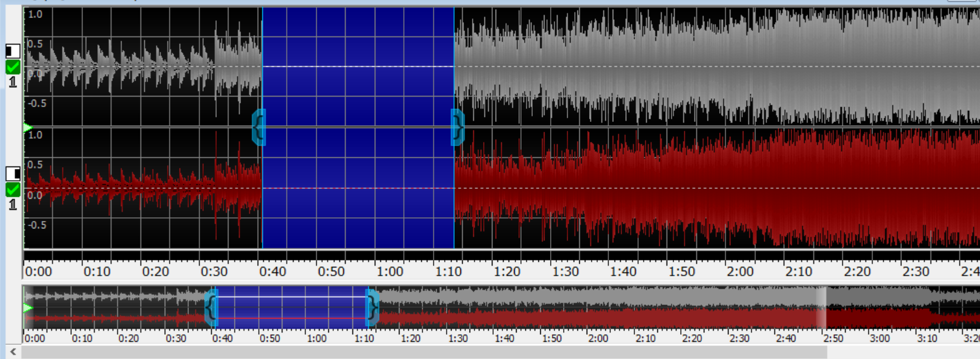Click the lower channel's black-and-white channel icon
This screenshot has width=980, height=359.
tap(12, 173)
